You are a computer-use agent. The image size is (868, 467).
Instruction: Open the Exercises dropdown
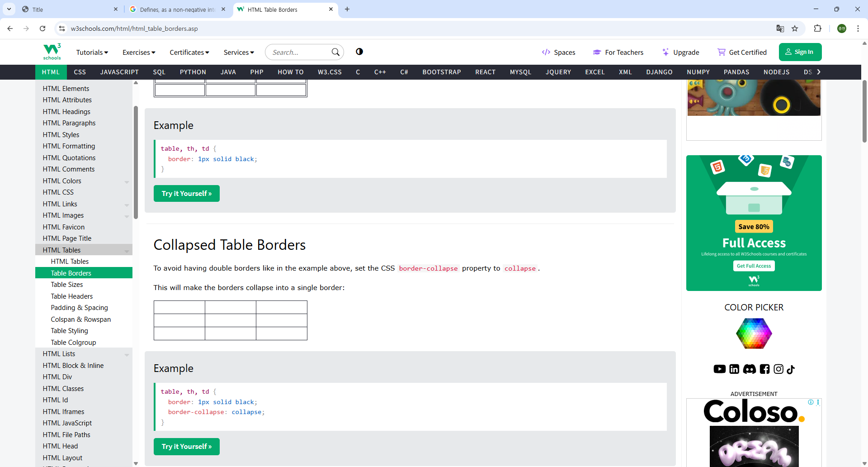tap(139, 52)
